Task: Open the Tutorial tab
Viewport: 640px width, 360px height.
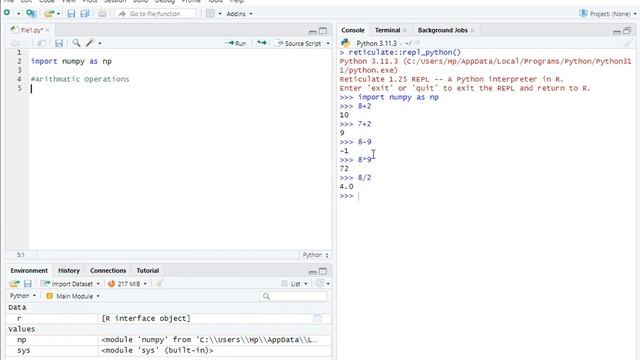Action: click(148, 270)
